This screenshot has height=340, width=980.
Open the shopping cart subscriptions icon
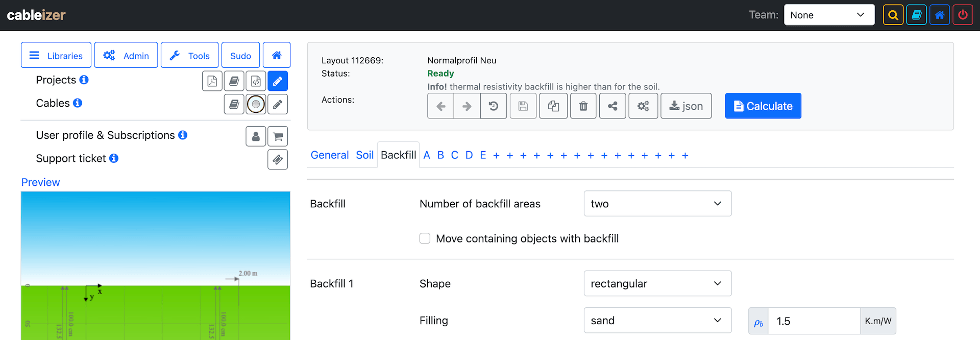[278, 136]
